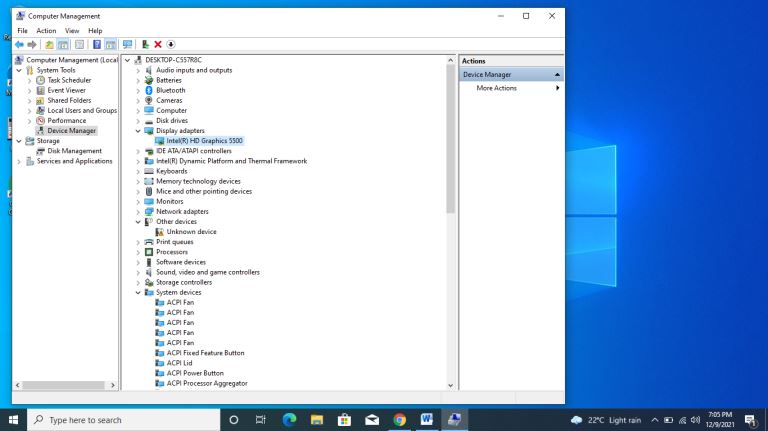Collapse System Tools in left tree
The width and height of the screenshot is (768, 431).
19,71
